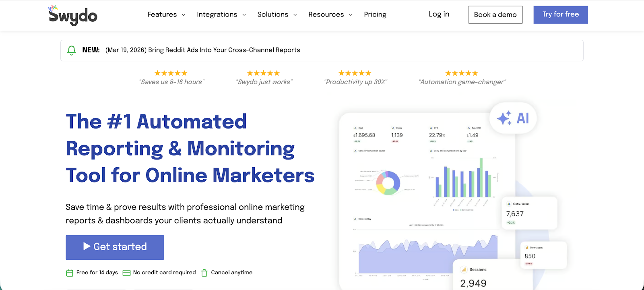Click the Conv. by Day area chart
Screen dimensions: 644x290
click(x=428, y=253)
